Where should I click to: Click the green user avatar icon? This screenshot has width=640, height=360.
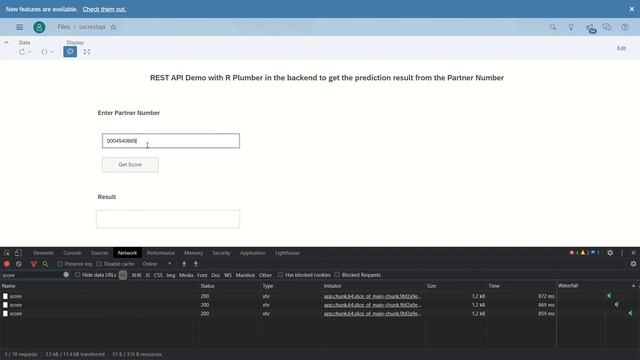(x=39, y=27)
